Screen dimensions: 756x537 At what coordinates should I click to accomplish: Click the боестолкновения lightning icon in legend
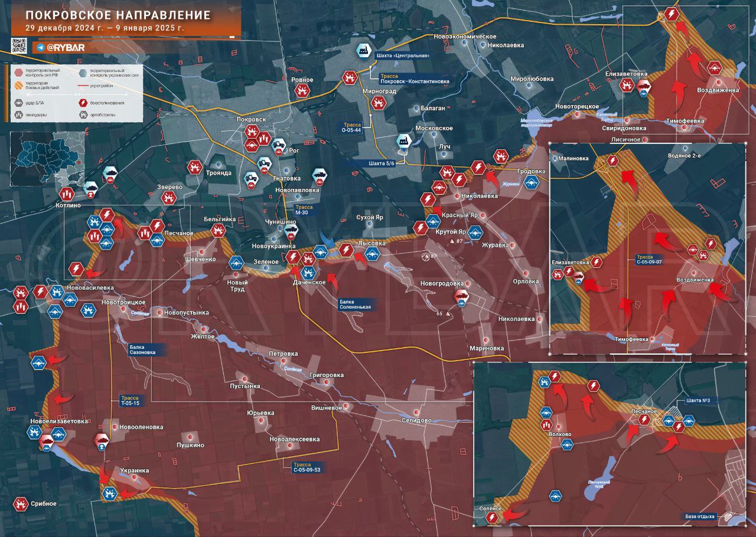coord(83,102)
